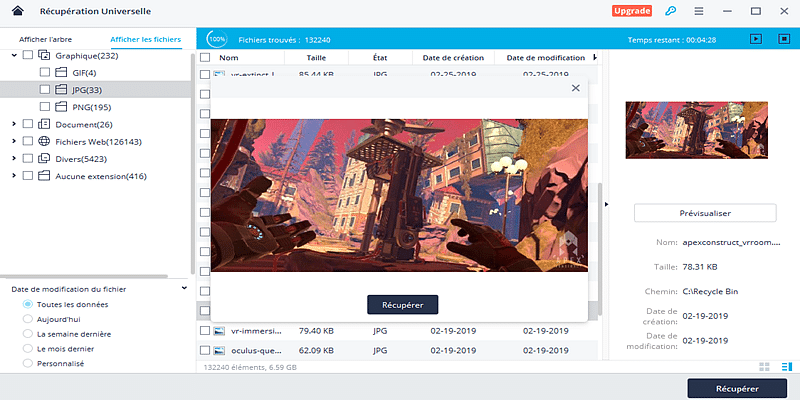This screenshot has height=400, width=800.
Task: Expand the Aucune extension tree node
Action: point(14,176)
